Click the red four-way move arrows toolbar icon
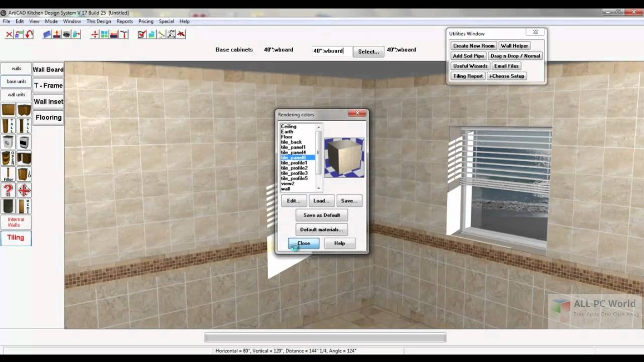The image size is (644, 362). (x=95, y=35)
